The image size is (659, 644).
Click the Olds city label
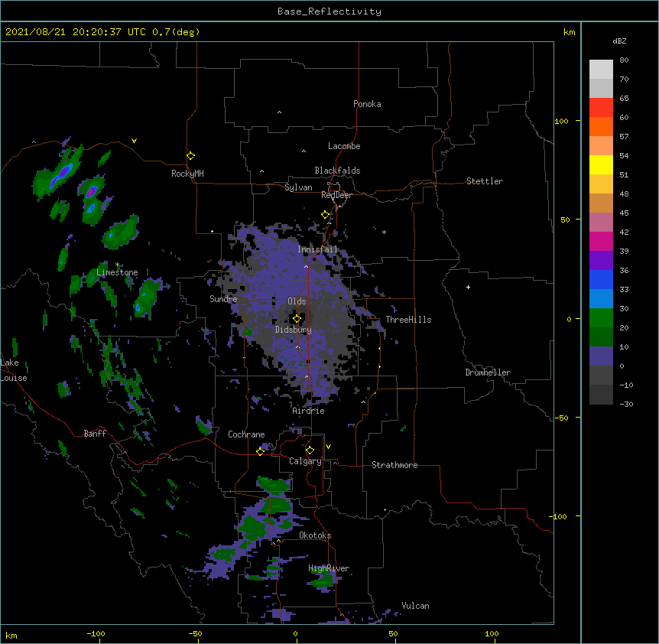point(297,301)
